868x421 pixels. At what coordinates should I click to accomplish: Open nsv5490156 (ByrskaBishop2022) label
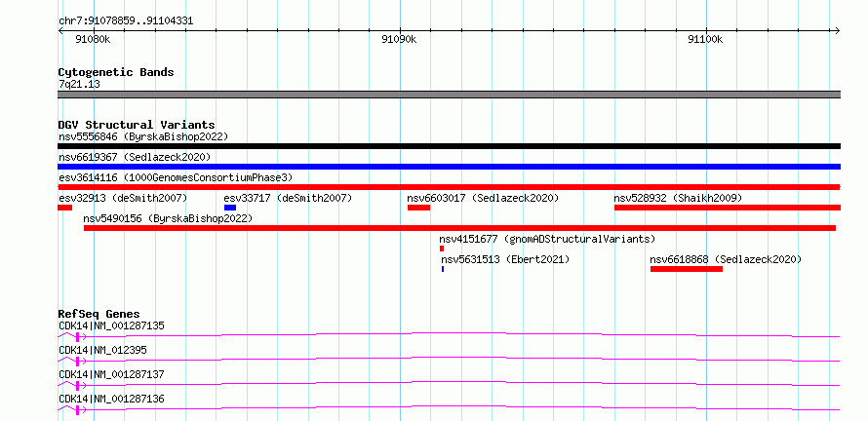168,218
